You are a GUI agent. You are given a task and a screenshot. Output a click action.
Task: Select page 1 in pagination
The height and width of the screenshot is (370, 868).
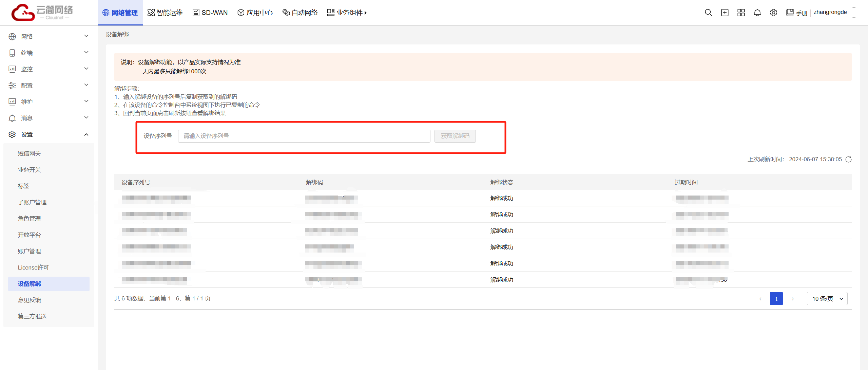[776, 299]
